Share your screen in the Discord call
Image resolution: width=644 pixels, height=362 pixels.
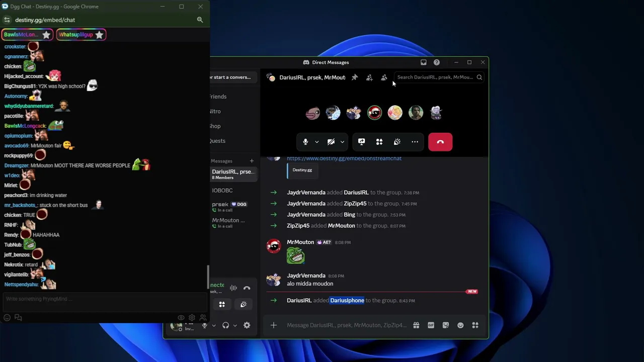coord(361,142)
